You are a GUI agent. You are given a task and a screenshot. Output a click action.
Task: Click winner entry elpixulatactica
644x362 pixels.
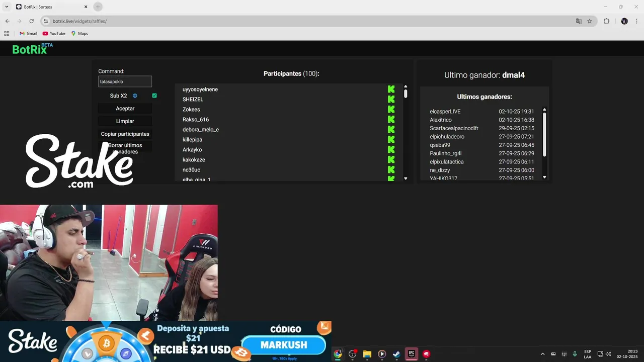(x=447, y=162)
